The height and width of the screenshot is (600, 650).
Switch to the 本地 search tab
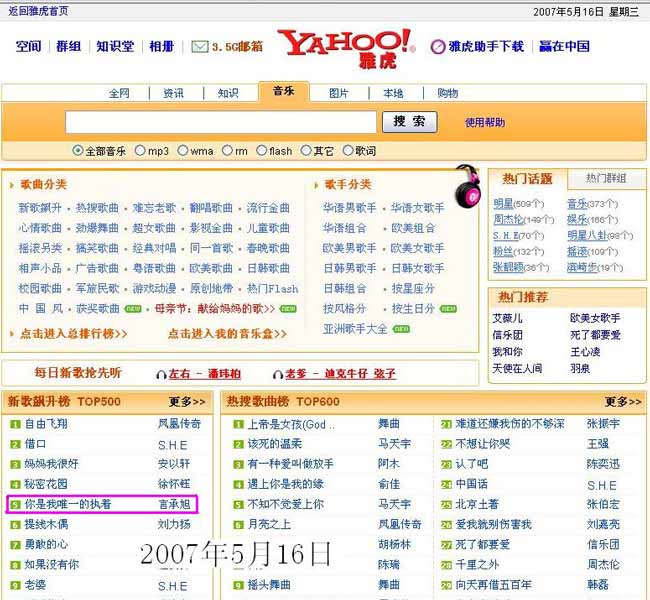tap(393, 93)
